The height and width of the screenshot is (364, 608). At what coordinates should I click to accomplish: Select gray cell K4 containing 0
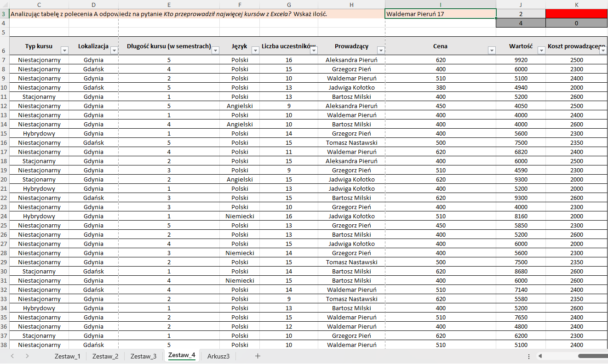tap(577, 23)
